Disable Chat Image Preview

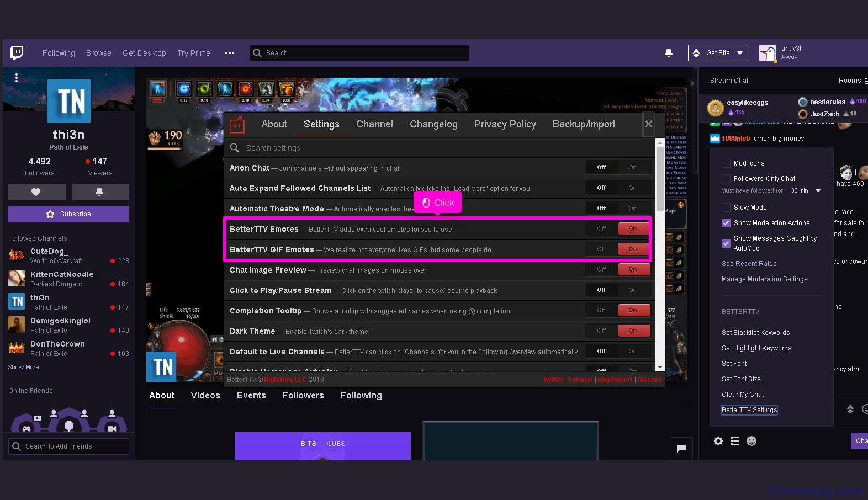tap(601, 269)
